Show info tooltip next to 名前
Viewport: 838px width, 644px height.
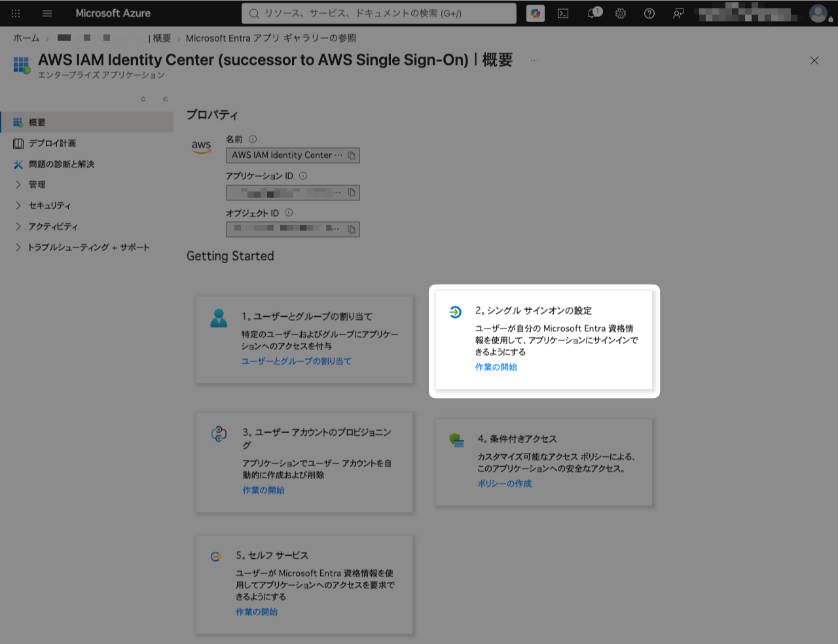coord(253,139)
